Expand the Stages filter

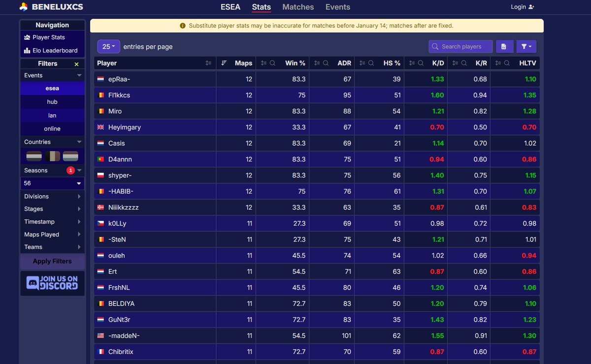coord(52,209)
